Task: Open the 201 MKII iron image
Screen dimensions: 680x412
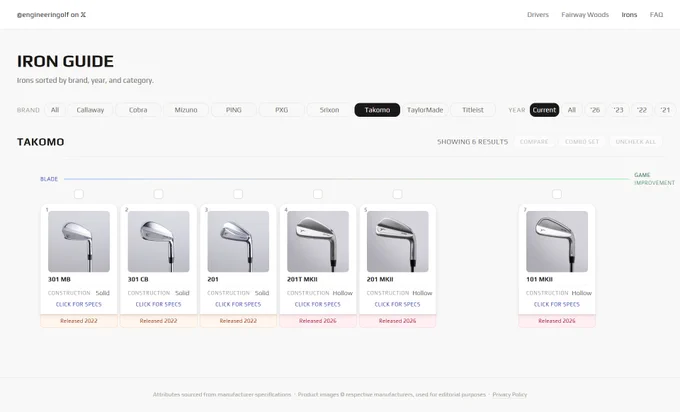Action: 398,242
